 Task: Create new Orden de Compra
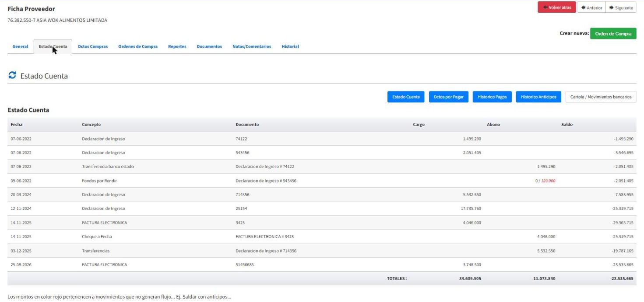(613, 34)
